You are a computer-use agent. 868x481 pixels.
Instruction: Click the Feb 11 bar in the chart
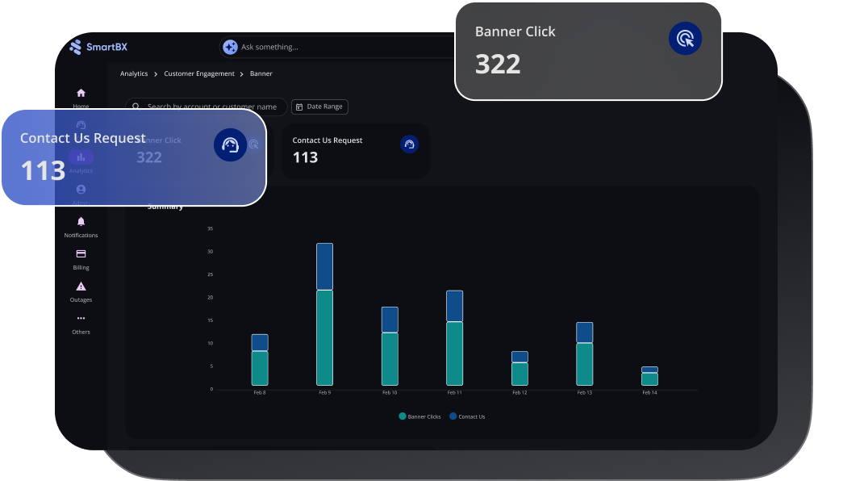tap(454, 339)
